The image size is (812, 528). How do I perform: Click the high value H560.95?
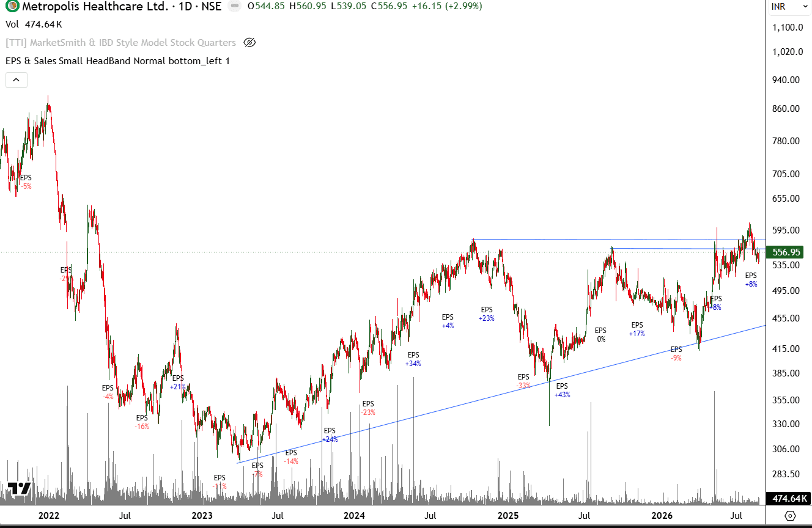[308, 7]
